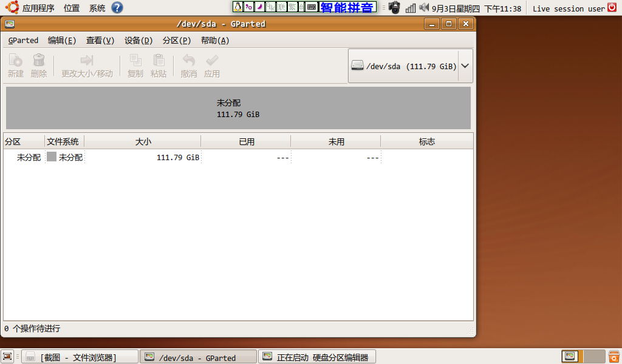Click the 分区 column header
Viewport: 622px width, 364px height.
point(24,141)
